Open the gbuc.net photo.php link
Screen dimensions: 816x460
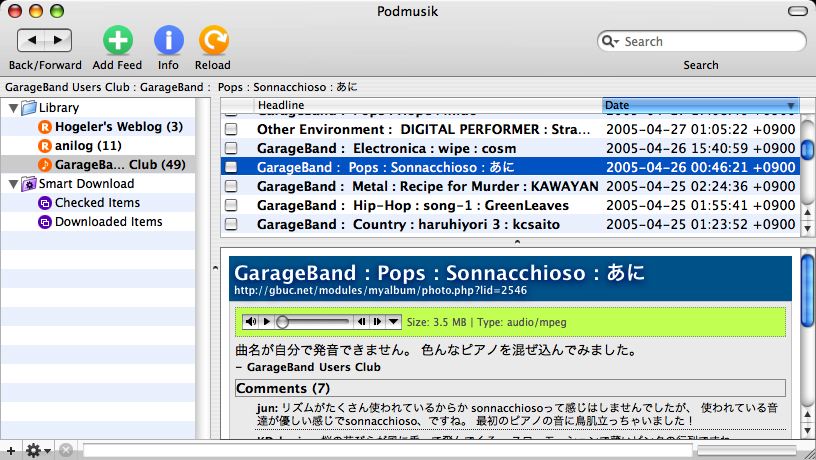point(379,291)
